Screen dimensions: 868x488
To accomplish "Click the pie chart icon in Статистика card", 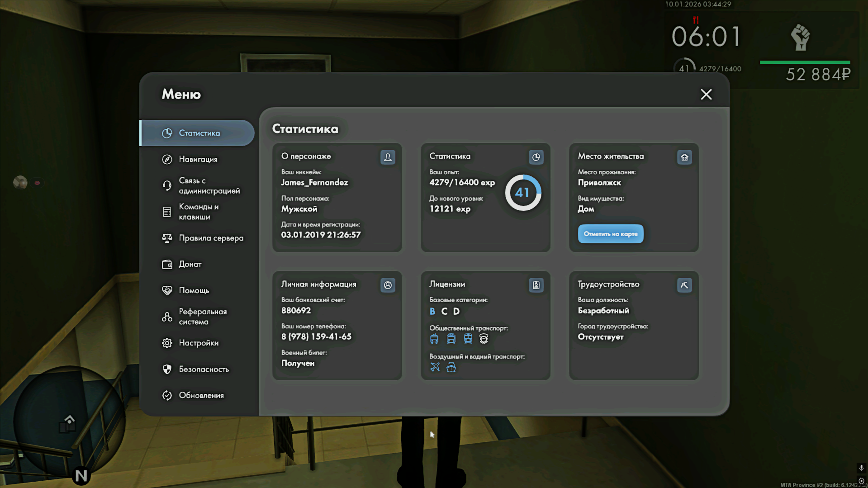I will pos(536,157).
